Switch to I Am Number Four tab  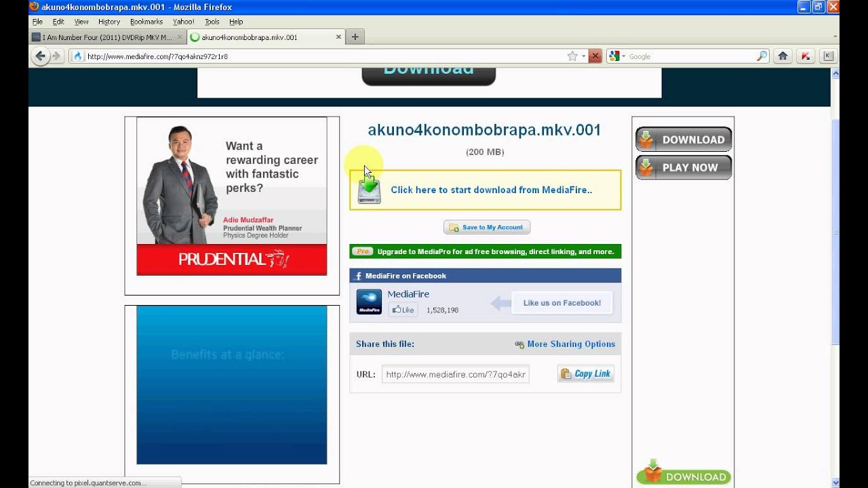click(x=107, y=37)
